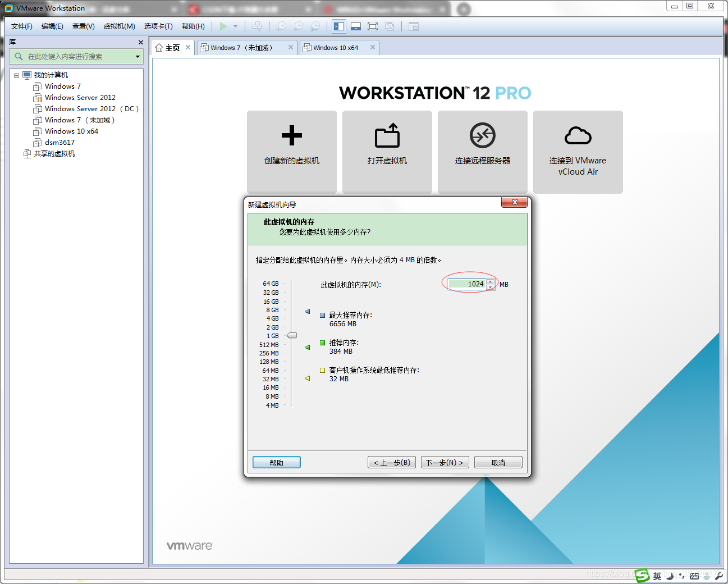Click the memory size input field
This screenshot has height=584, width=728.
pyautogui.click(x=467, y=284)
